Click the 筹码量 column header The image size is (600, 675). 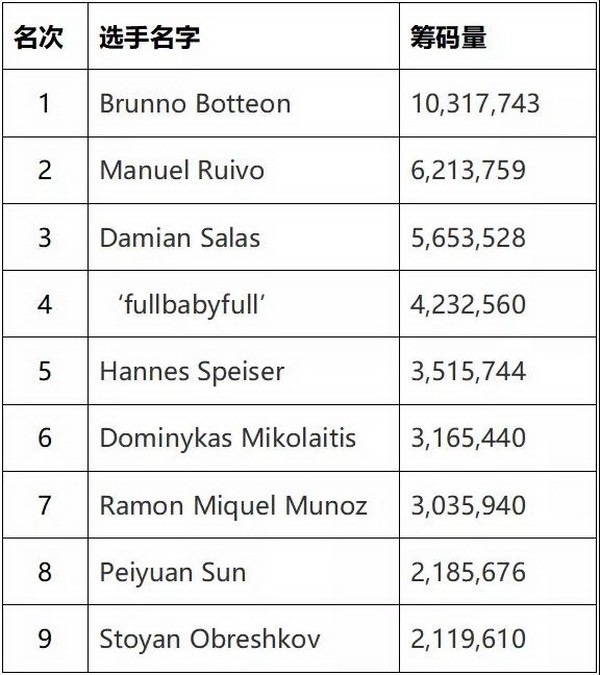pyautogui.click(x=448, y=37)
